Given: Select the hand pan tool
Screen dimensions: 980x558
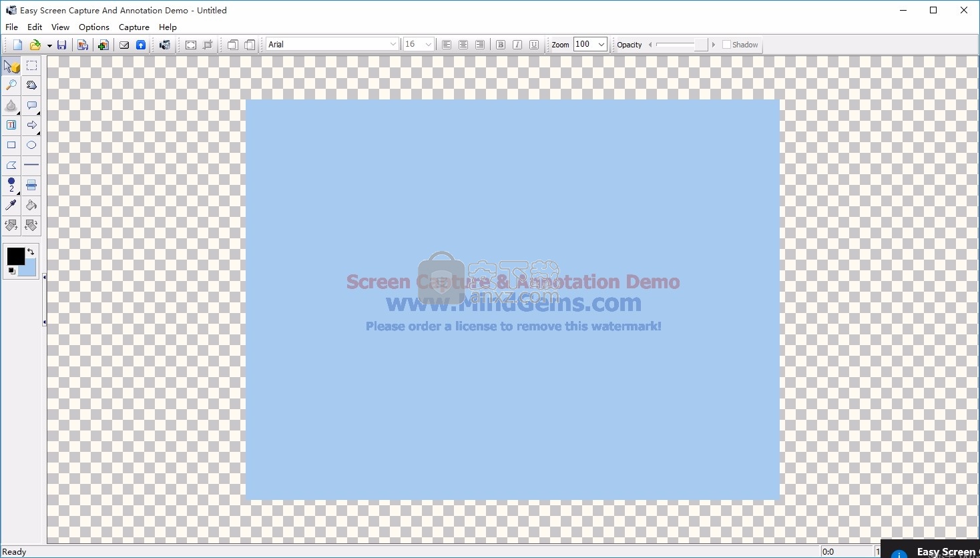Looking at the screenshot, I should click(x=31, y=85).
